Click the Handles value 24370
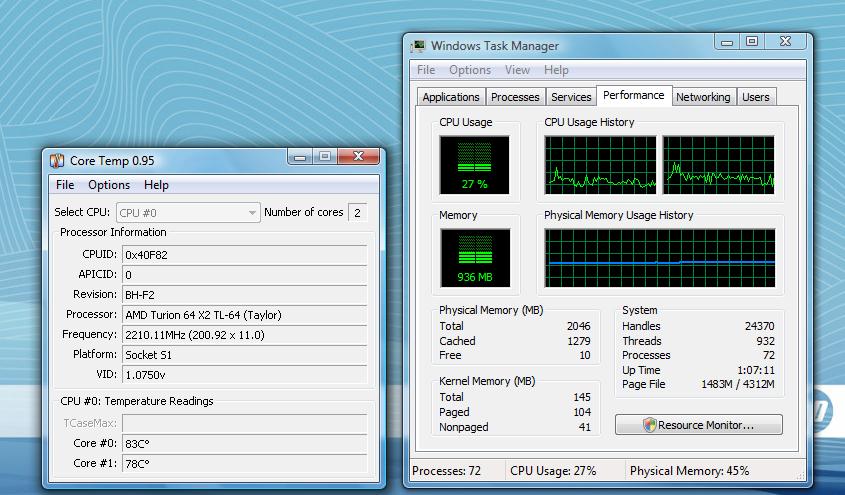This screenshot has height=495, width=845. [759, 326]
